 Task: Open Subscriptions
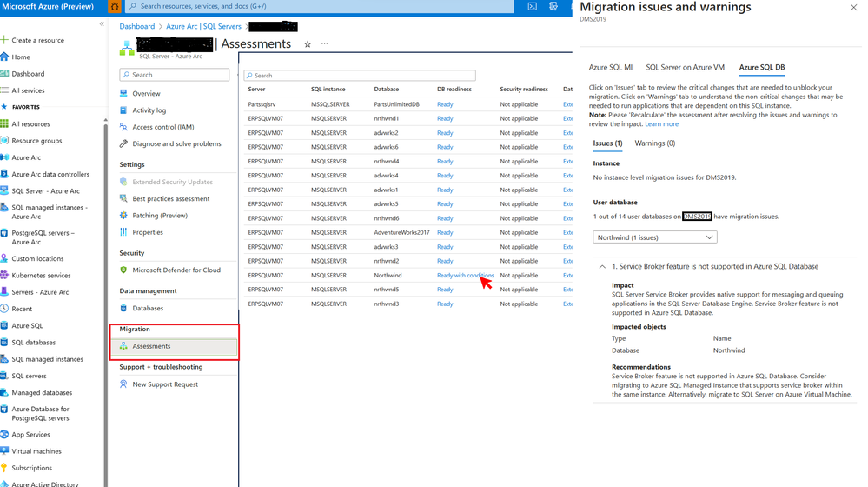click(31, 468)
